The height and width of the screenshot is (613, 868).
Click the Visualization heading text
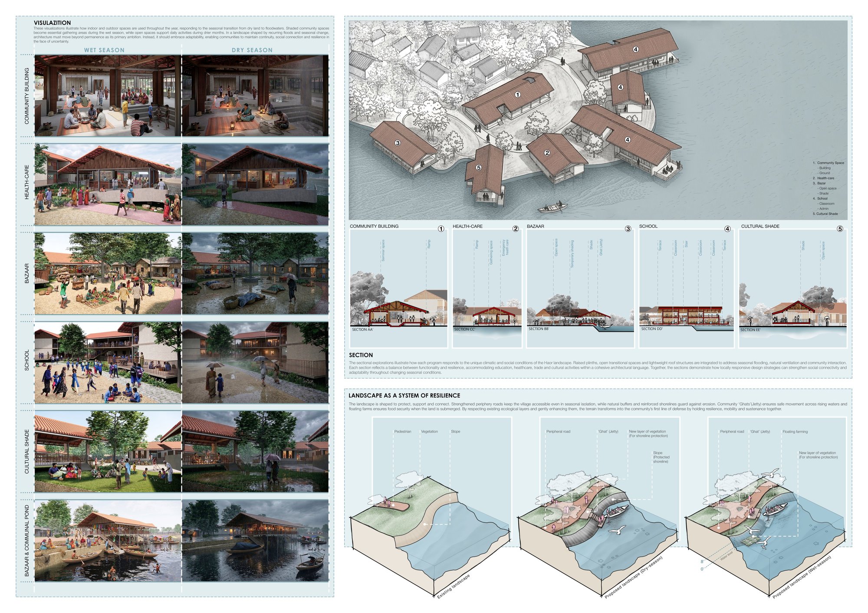(52, 23)
